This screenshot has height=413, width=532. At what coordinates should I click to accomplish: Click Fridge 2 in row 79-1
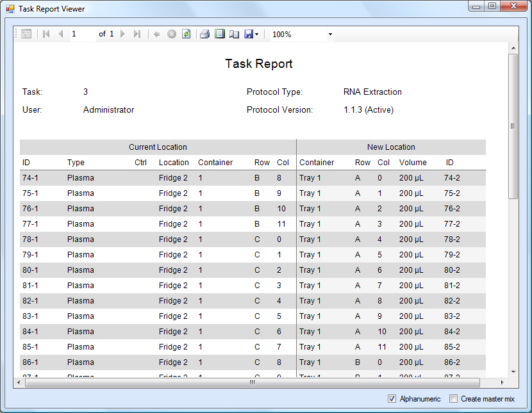pos(173,255)
